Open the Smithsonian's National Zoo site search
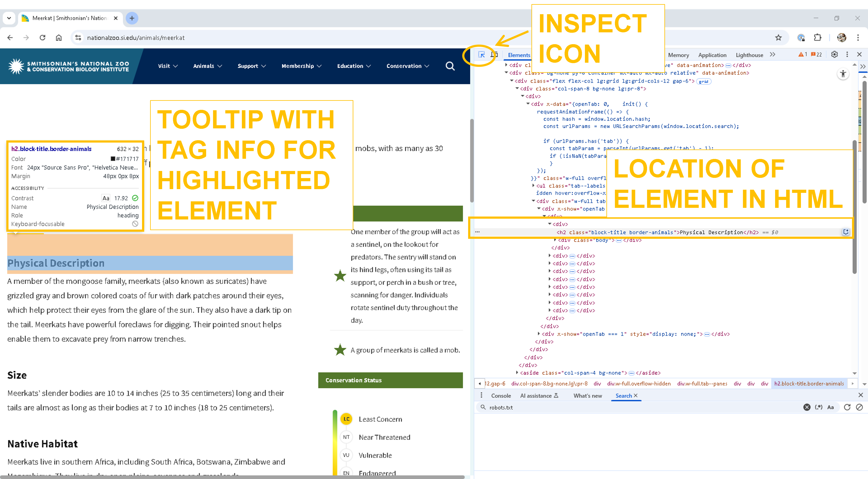The image size is (868, 479). pyautogui.click(x=450, y=66)
